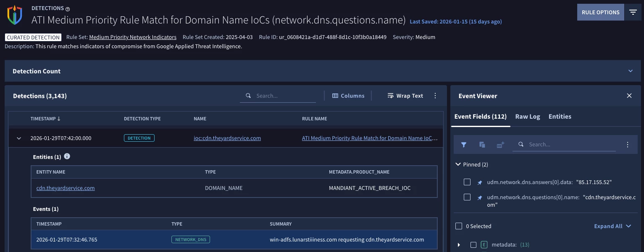The image size is (644, 252).
Task: Collapse the Pinned (2) section
Action: [458, 164]
